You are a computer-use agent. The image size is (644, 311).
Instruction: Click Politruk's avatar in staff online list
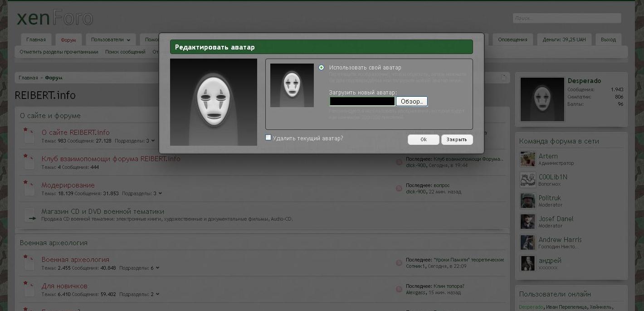[527, 201]
